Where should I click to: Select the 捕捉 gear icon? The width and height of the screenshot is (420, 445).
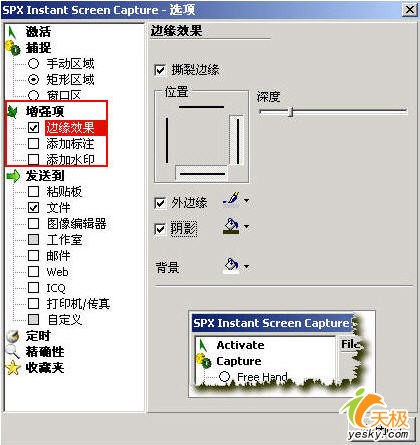pyautogui.click(x=13, y=48)
